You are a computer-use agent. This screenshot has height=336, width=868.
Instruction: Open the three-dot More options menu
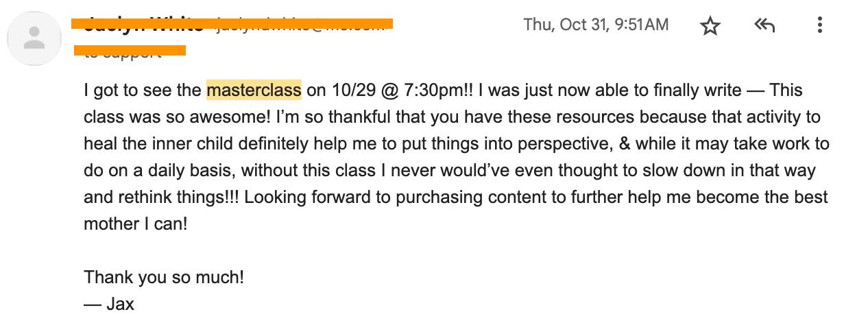(x=819, y=26)
